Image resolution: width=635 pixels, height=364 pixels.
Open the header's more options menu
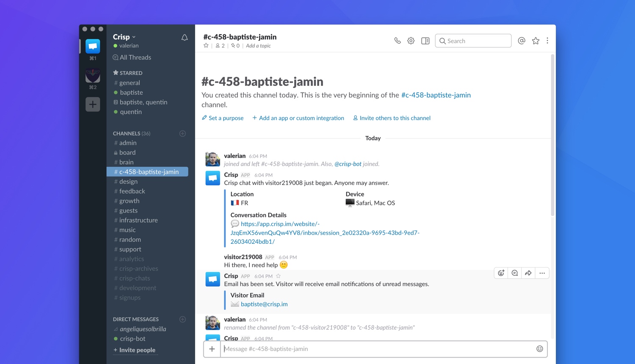click(547, 41)
